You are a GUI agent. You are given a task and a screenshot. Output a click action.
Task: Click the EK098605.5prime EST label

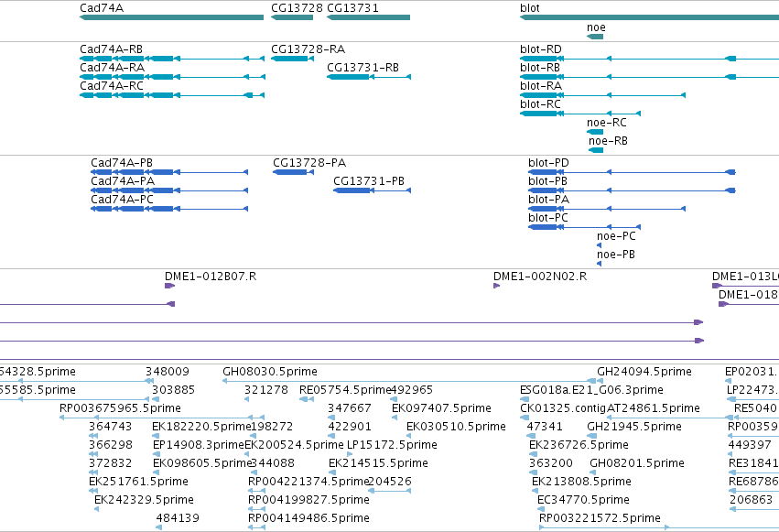(x=202, y=464)
